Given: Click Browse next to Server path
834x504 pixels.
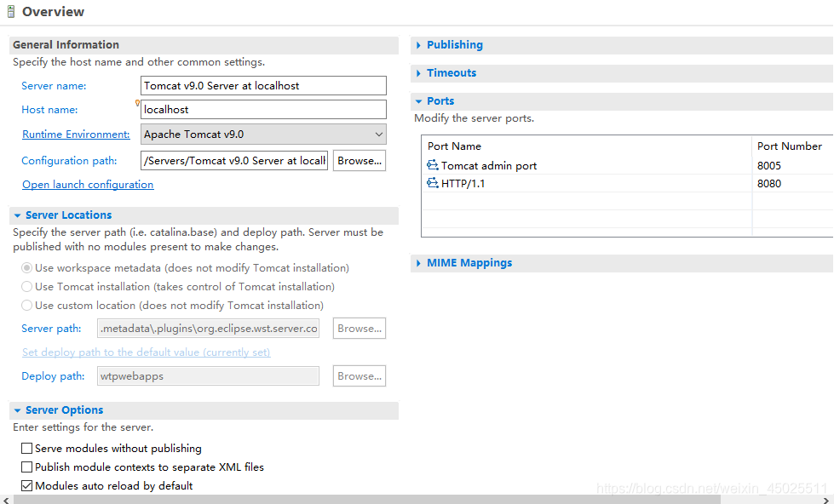Looking at the screenshot, I should pos(359,328).
